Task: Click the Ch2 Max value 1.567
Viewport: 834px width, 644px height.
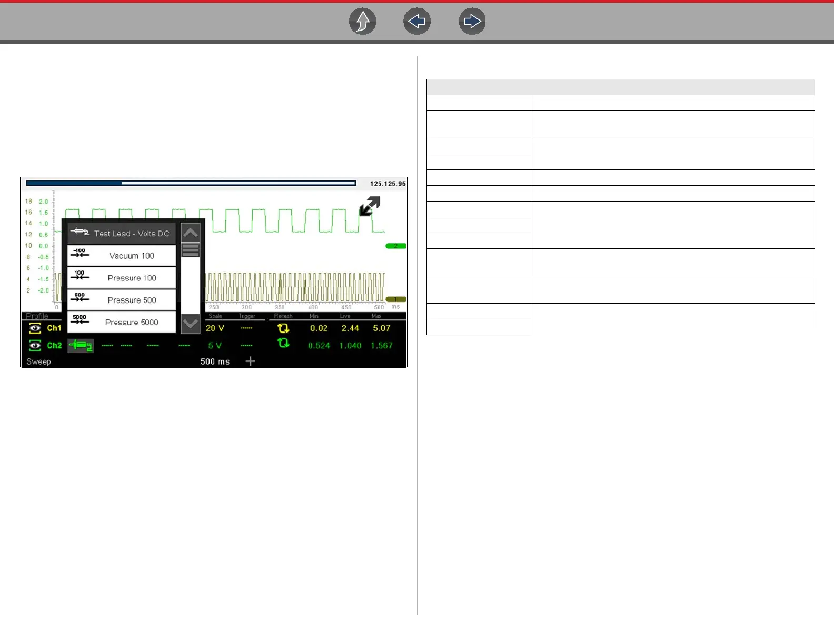Action: coord(382,346)
